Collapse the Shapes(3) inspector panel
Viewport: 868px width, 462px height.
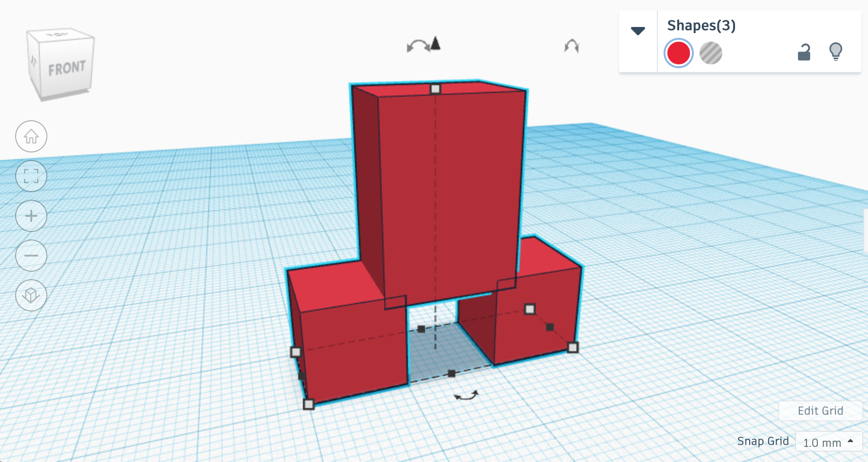pyautogui.click(x=638, y=31)
